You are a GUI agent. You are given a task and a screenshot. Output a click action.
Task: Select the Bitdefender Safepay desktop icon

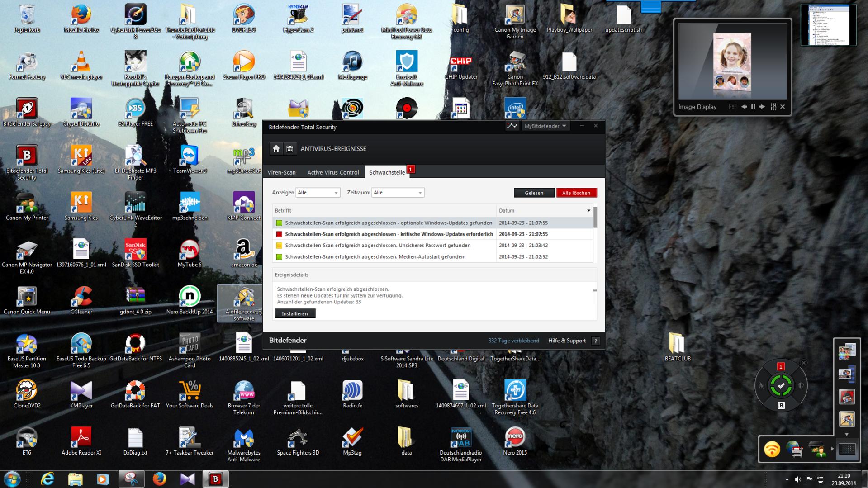coord(27,113)
